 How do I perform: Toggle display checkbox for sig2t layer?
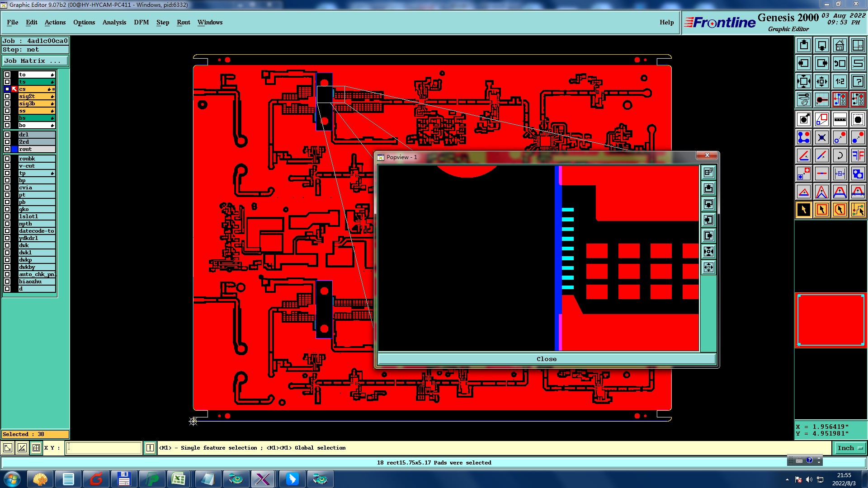(7, 96)
